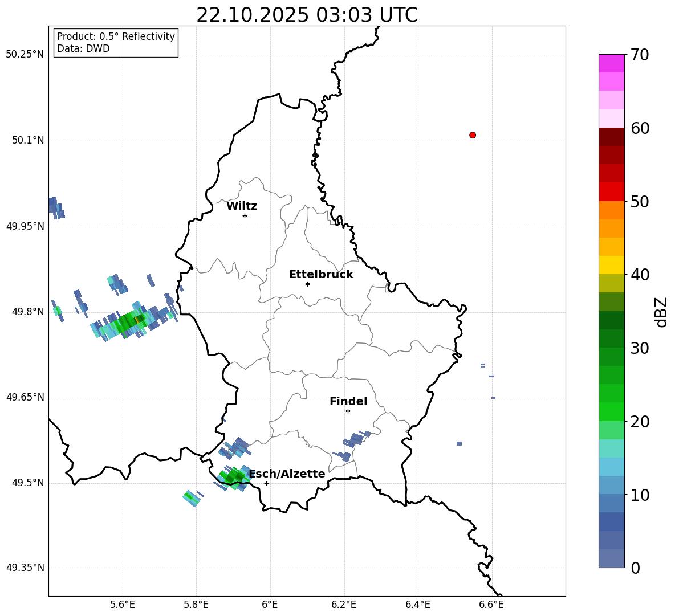The height and width of the screenshot is (616, 675).
Task: Click the colorbar value 70
Action: [640, 55]
